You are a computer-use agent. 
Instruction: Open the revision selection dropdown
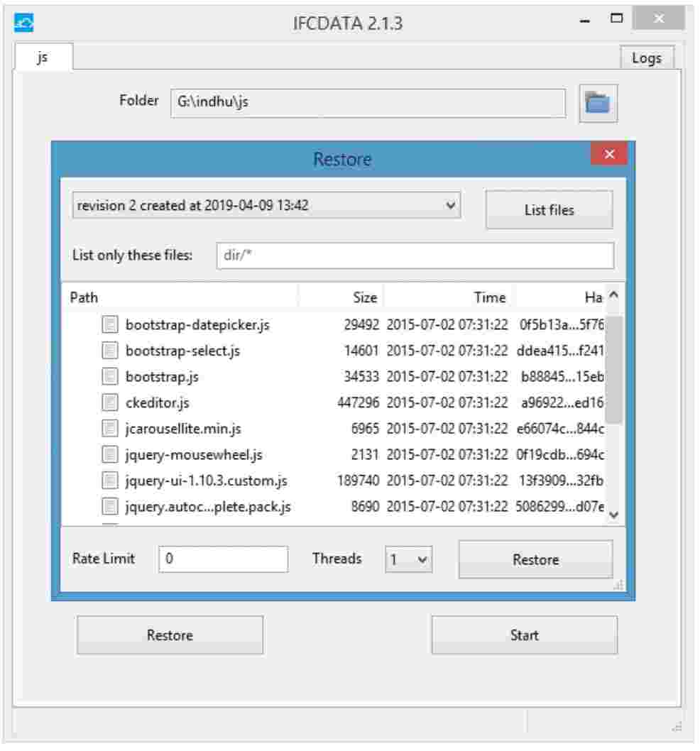(266, 205)
